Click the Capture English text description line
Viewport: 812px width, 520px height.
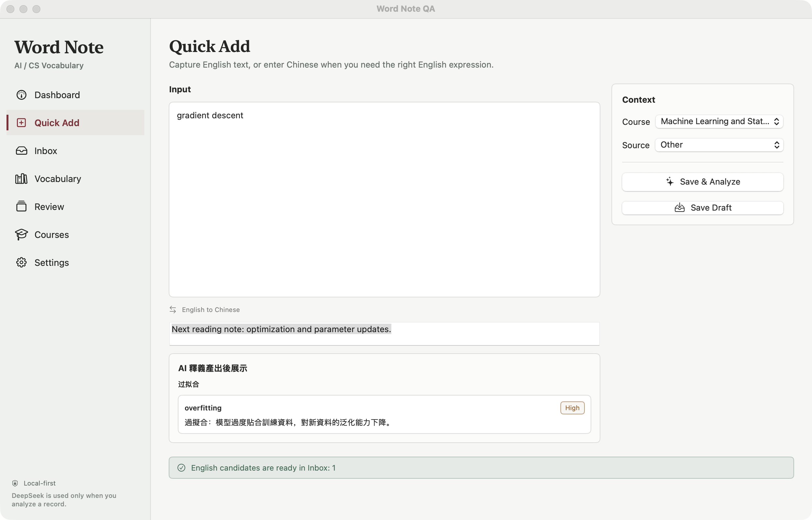click(x=331, y=64)
